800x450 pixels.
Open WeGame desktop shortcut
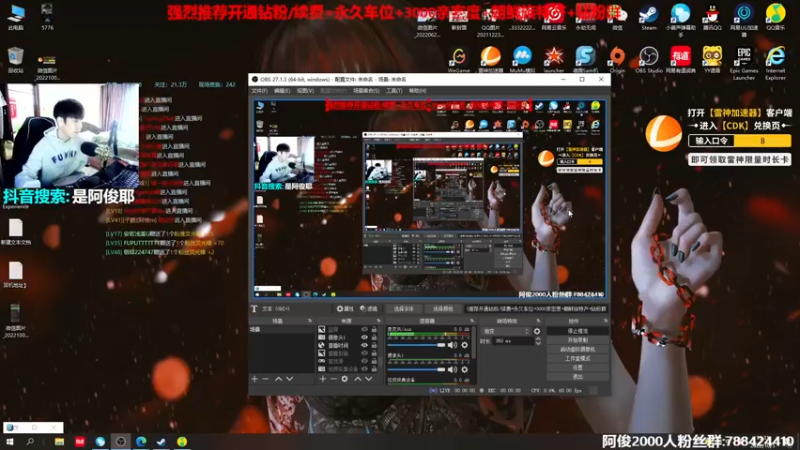[459, 60]
